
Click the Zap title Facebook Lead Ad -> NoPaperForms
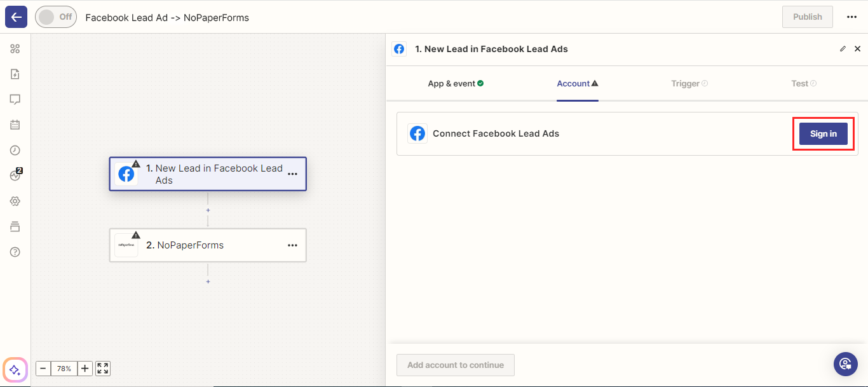tap(167, 18)
